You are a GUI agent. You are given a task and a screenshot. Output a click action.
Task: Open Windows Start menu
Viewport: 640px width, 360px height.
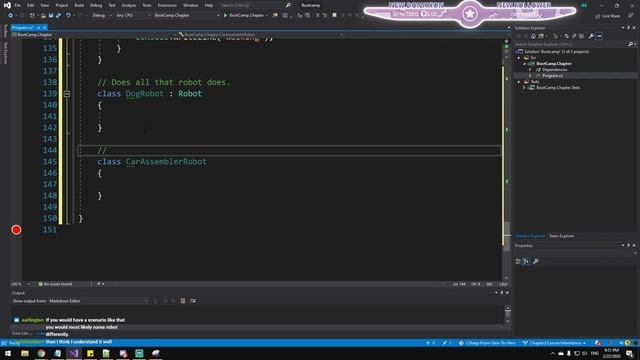pyautogui.click(x=8, y=353)
